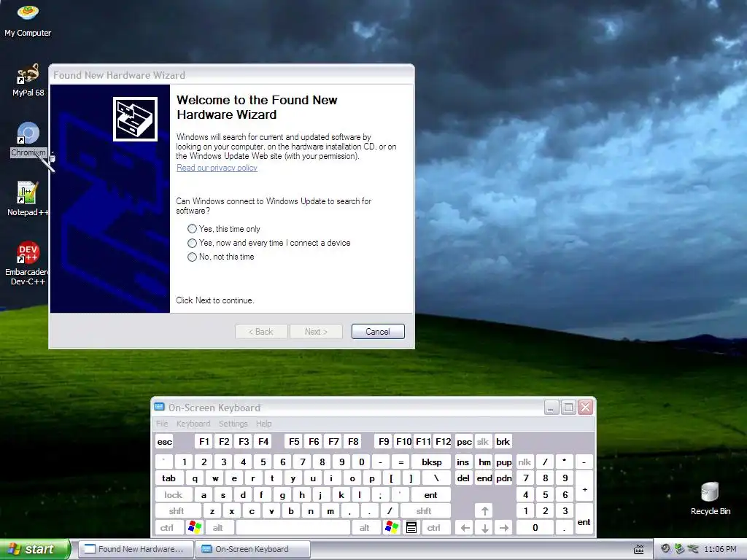Click the On-Screen Keyboard title bar icon
Viewport: 747px width, 560px height.
tap(159, 407)
